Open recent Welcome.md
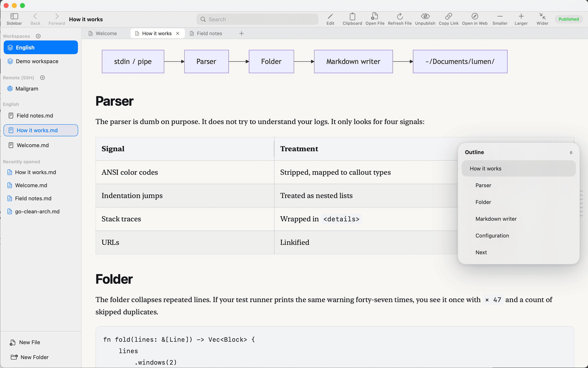This screenshot has height=368, width=588. pyautogui.click(x=41, y=185)
